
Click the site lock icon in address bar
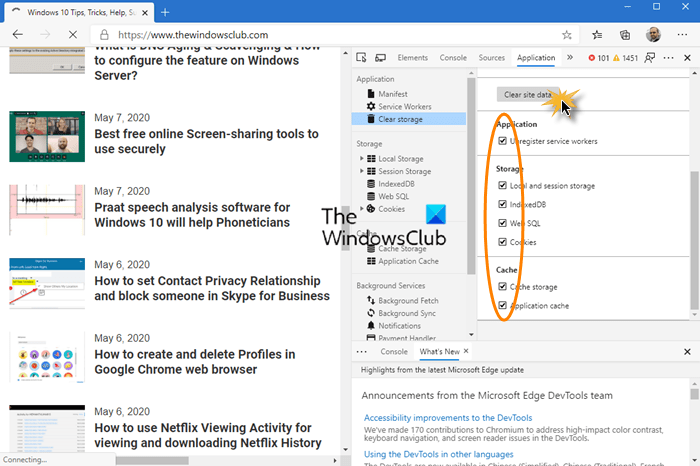click(x=104, y=35)
